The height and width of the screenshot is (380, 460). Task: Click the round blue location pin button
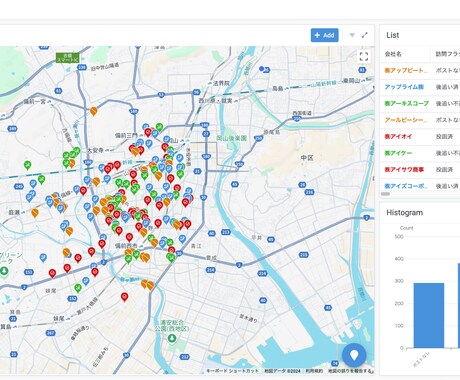[x=354, y=355]
